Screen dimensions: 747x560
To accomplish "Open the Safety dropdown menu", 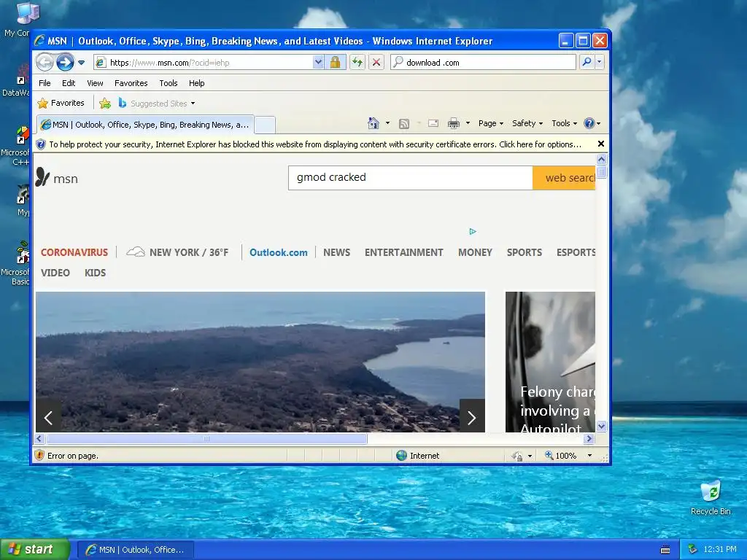I will (527, 123).
